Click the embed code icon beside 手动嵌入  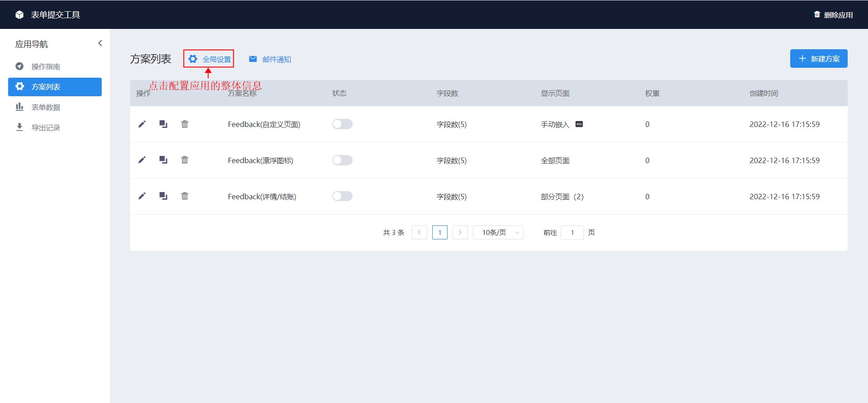[579, 124]
